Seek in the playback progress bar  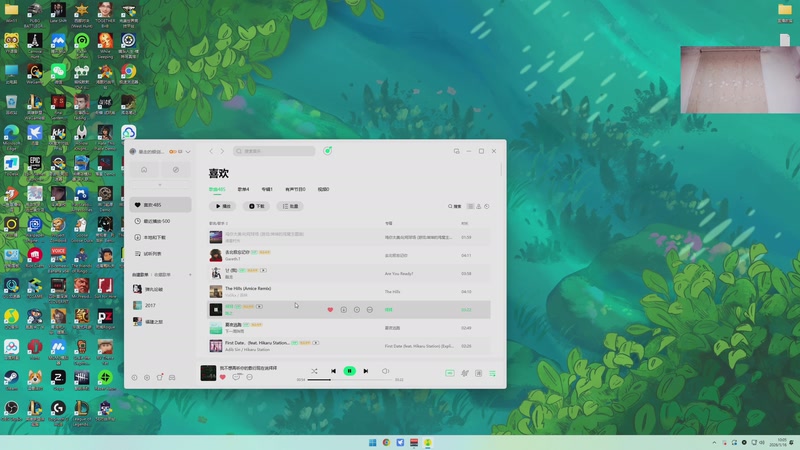[x=350, y=380]
